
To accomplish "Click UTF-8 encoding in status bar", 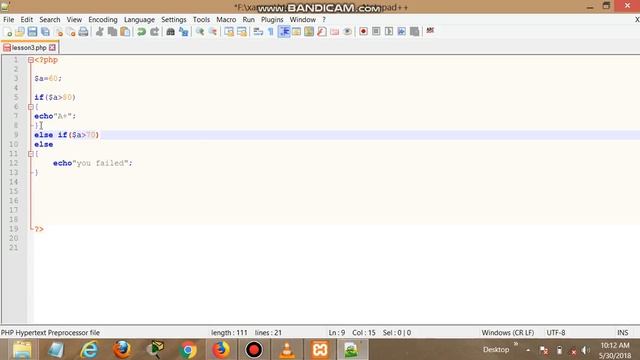I will pos(556,333).
